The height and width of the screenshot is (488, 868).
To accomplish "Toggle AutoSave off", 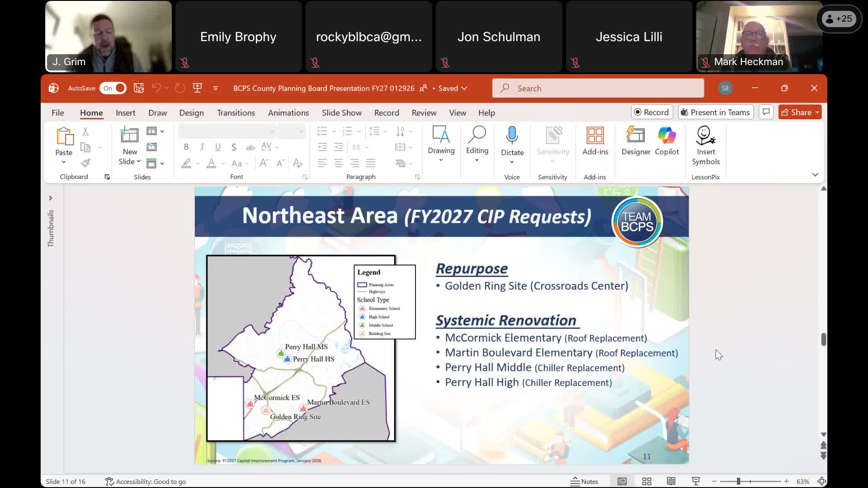I will pos(113,88).
